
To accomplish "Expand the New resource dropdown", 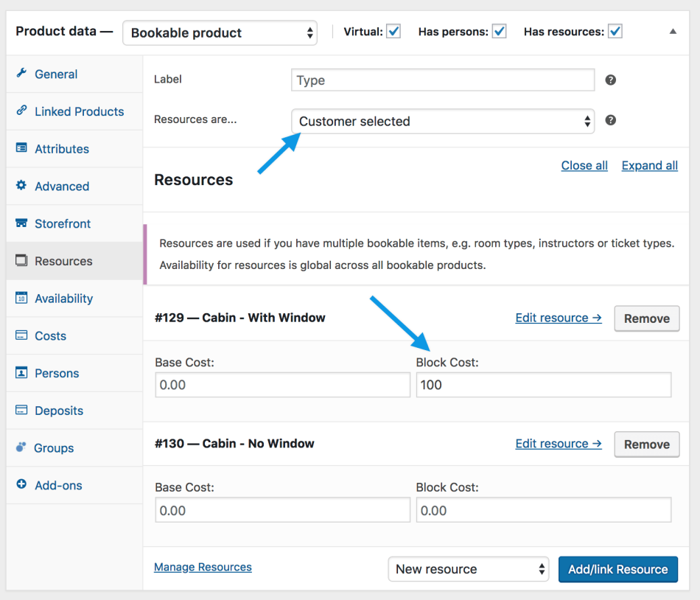I will tap(469, 569).
